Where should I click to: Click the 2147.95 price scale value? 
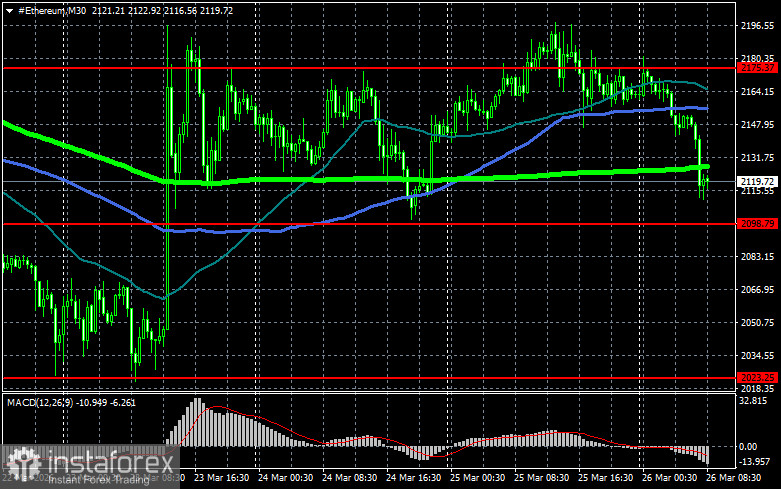[758, 124]
